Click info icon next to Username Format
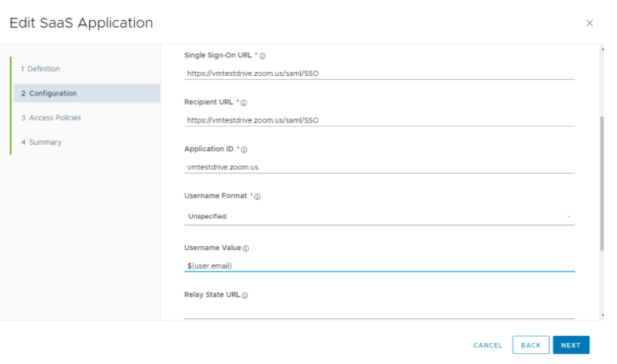Image resolution: width=617 pixels, height=364 pixels. pos(257,197)
